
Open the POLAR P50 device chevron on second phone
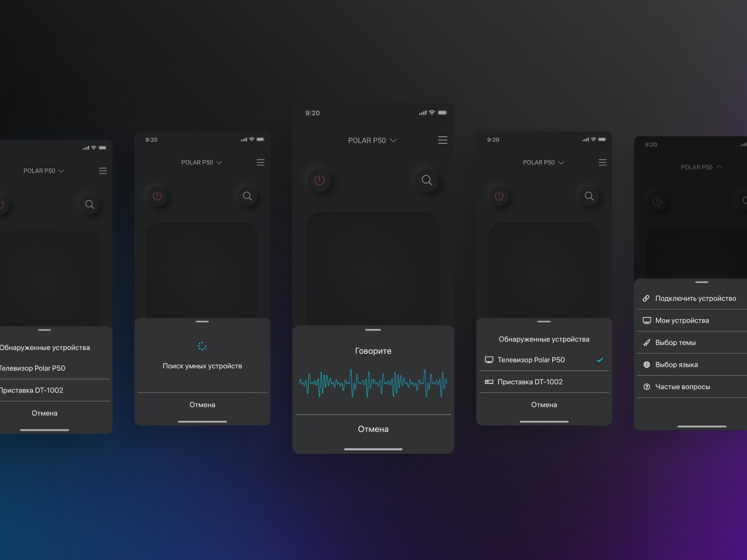click(x=219, y=162)
